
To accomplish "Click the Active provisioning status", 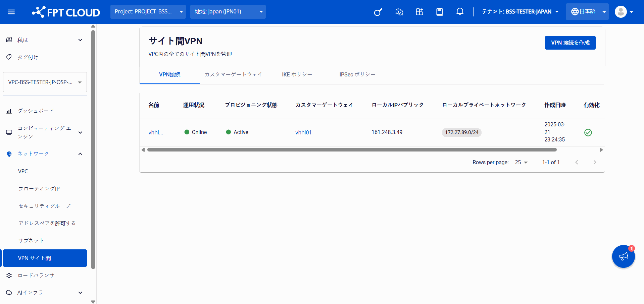I will pyautogui.click(x=237, y=132).
